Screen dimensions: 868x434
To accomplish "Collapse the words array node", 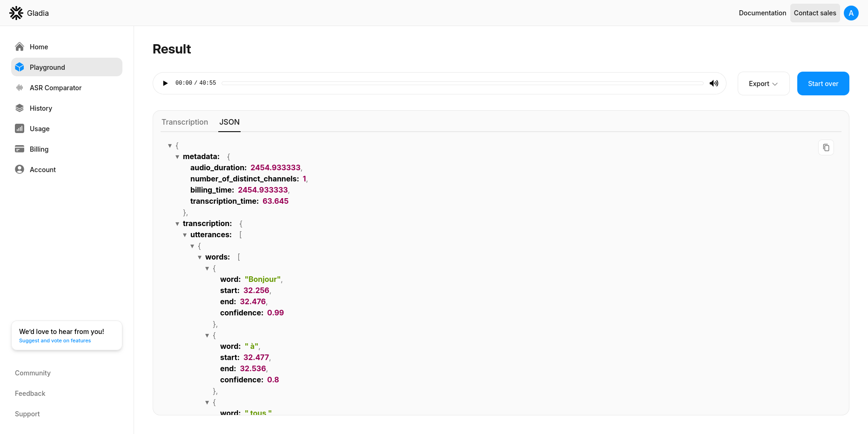I will 200,257.
